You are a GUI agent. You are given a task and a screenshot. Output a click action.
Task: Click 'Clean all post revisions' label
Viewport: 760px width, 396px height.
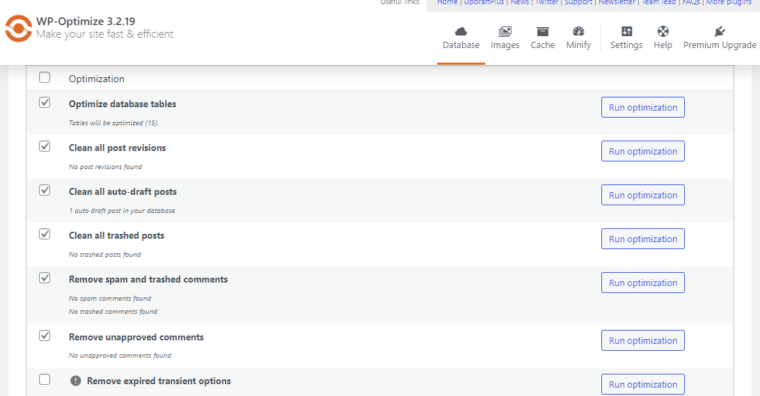(117, 148)
